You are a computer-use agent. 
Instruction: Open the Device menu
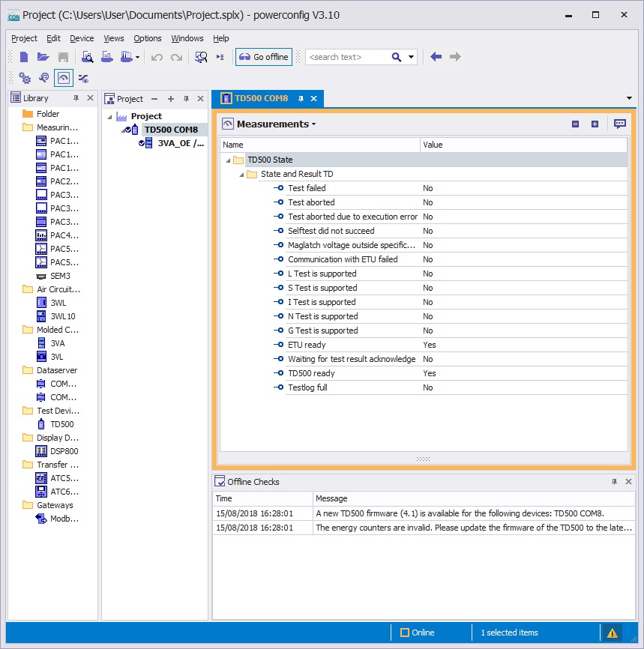click(82, 38)
